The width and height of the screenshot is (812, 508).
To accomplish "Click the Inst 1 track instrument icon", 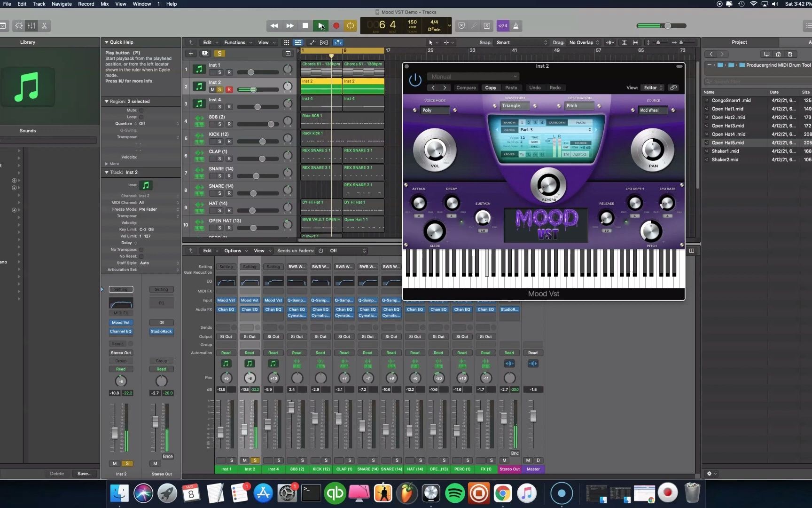I will [199, 69].
